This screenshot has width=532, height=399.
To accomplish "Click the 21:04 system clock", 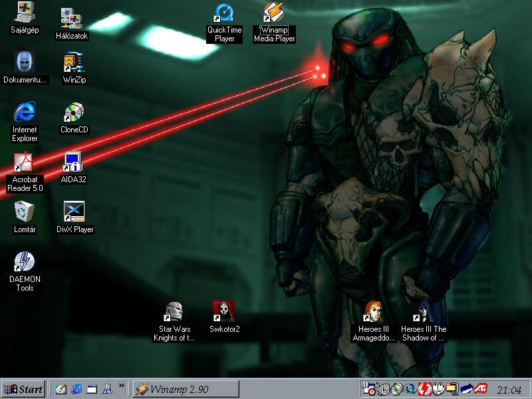I will (509, 390).
